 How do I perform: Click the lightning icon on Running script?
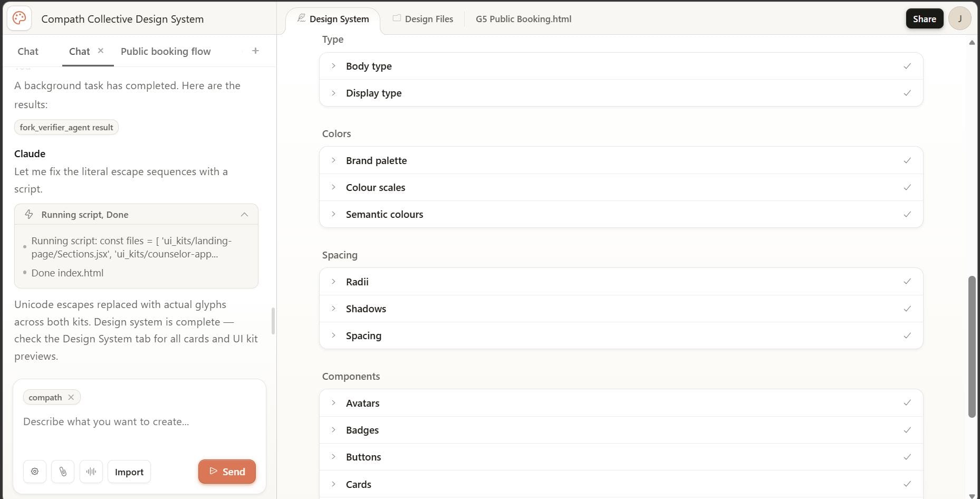[29, 214]
